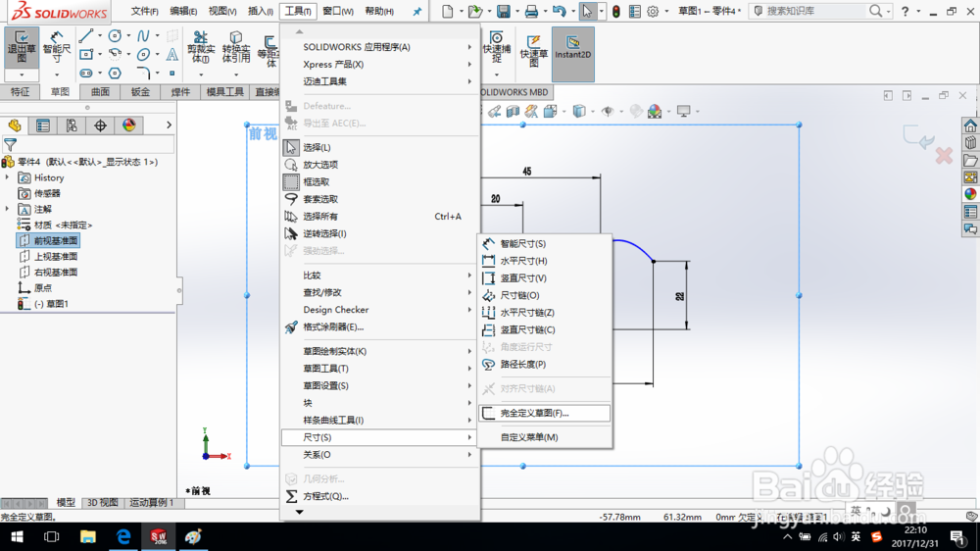This screenshot has width=980, height=551.
Task: Open the Xpress 产品 submenu
Action: click(x=380, y=65)
